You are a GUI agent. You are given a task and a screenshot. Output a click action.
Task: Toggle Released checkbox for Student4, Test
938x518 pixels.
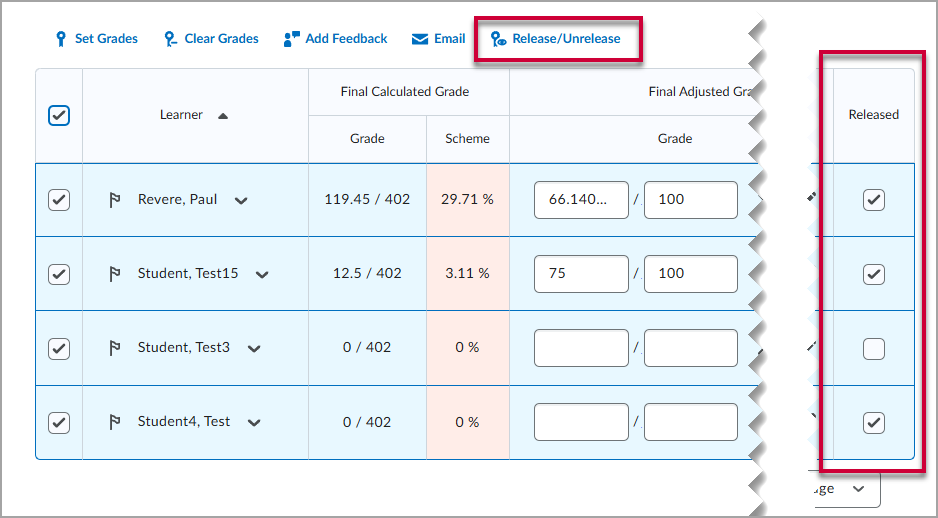[x=873, y=422]
